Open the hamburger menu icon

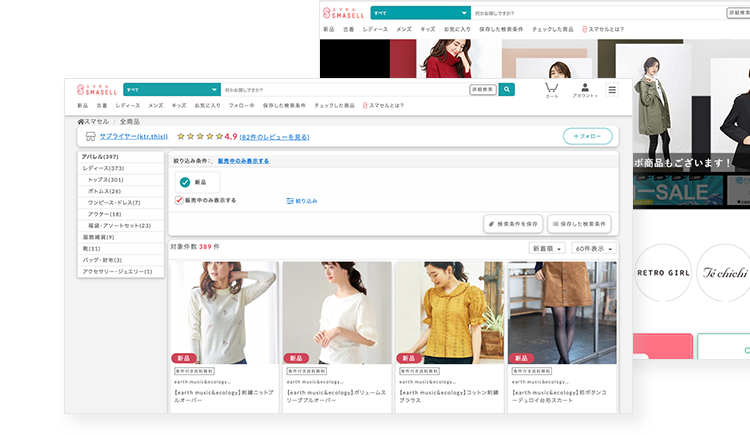coord(612,89)
